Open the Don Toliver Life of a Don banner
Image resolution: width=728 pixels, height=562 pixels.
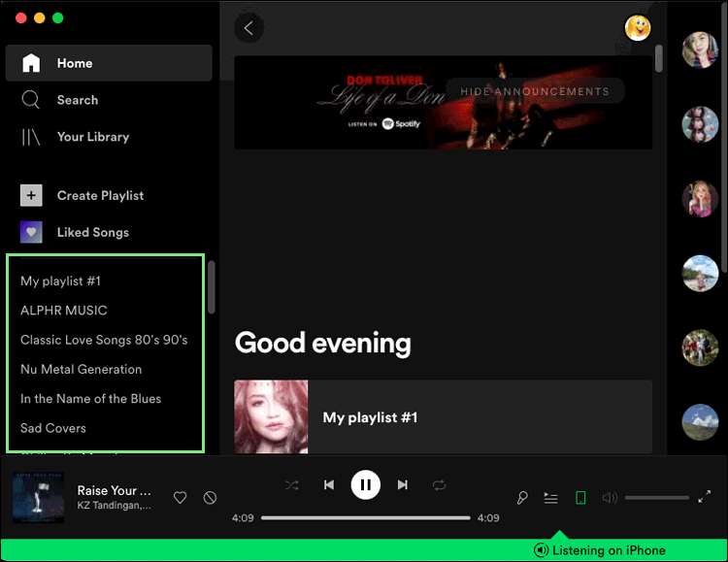tap(443, 103)
